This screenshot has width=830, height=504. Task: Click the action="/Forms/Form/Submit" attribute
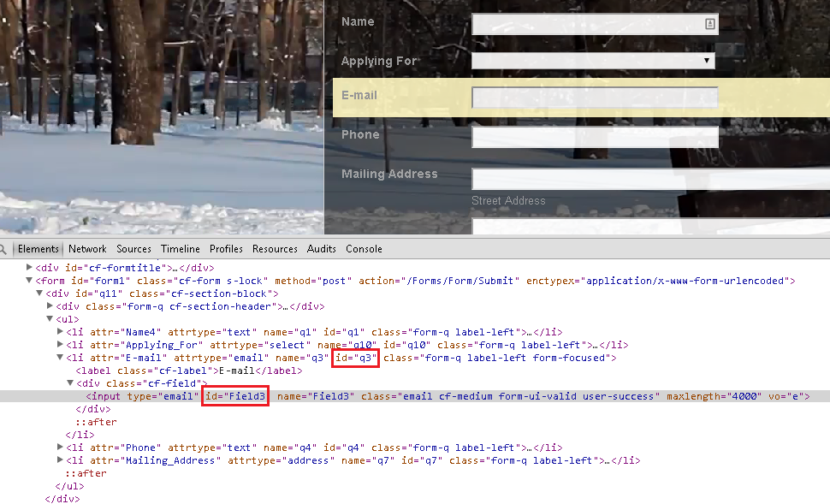[439, 281]
